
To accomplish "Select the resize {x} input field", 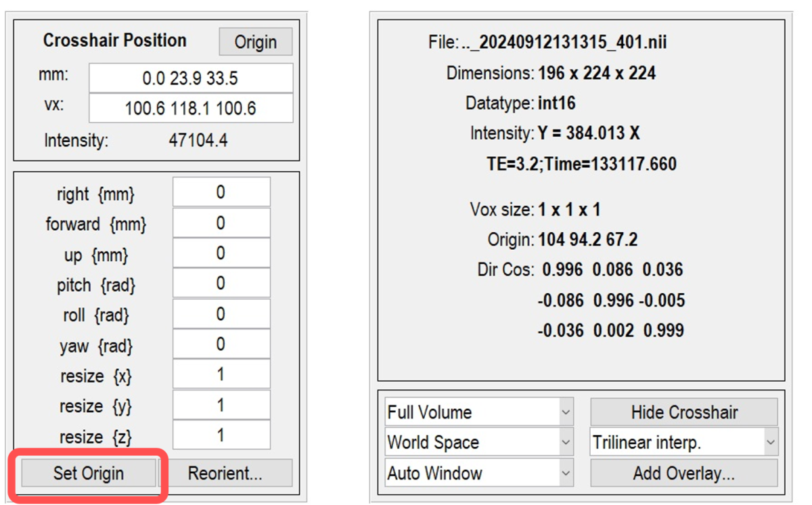I will [x=221, y=374].
